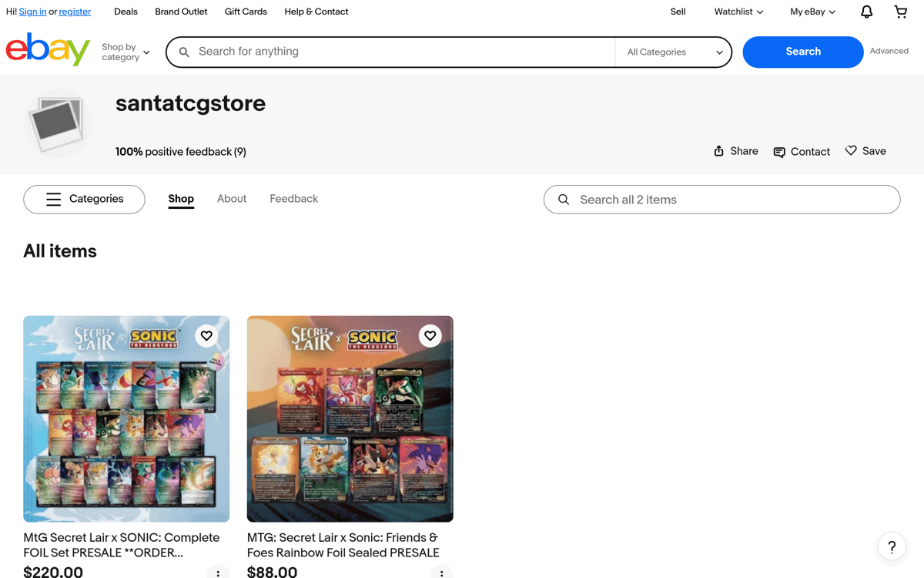
Task: Open Help & Contact
Action: tap(316, 12)
